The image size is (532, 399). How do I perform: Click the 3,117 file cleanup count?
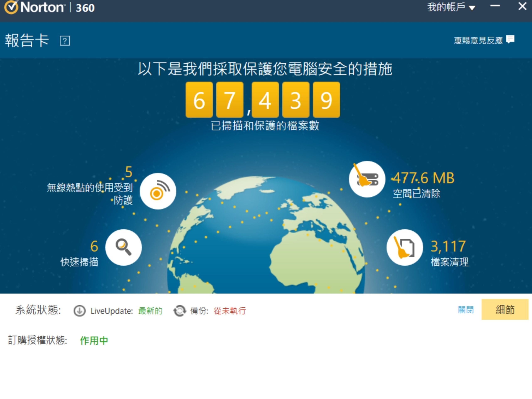(x=448, y=246)
